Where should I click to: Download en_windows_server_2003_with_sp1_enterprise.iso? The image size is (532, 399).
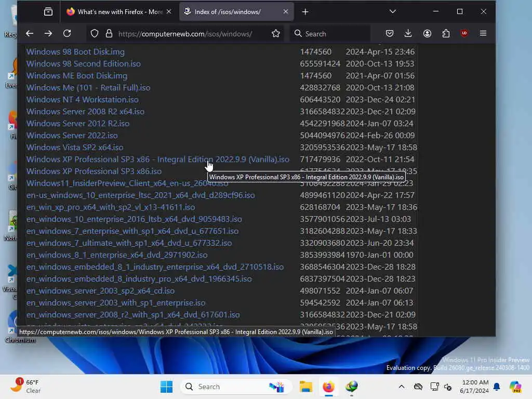(x=116, y=303)
